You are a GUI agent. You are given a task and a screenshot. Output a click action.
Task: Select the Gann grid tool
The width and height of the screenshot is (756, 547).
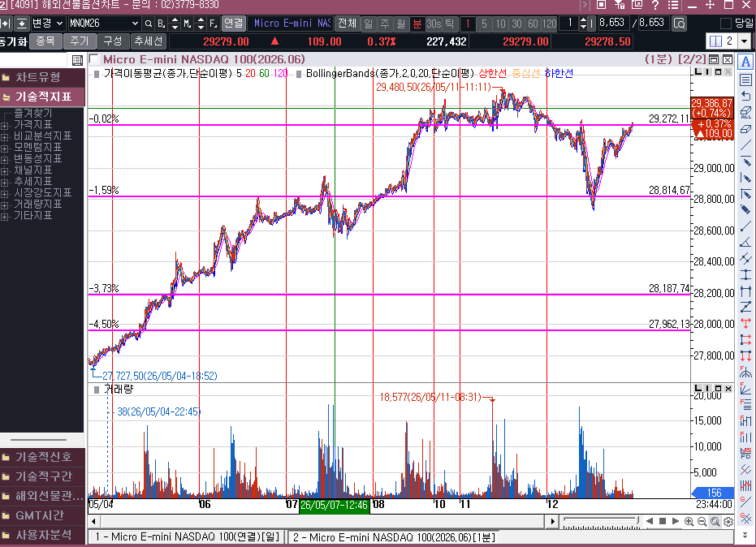745,518
